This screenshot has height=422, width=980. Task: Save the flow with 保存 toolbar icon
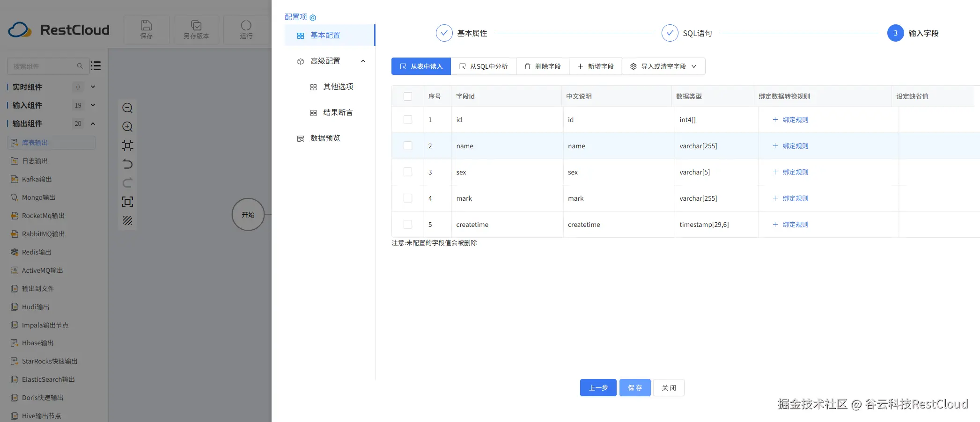(x=147, y=29)
